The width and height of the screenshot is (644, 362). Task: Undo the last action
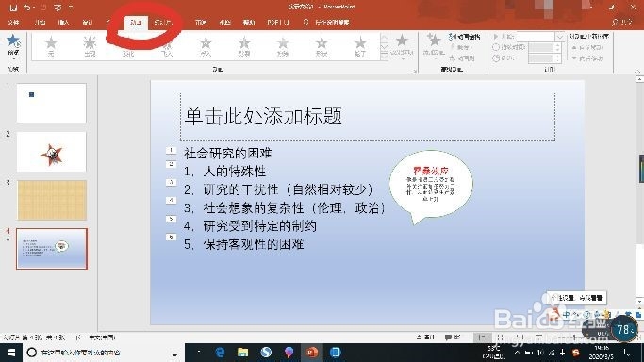point(26,7)
